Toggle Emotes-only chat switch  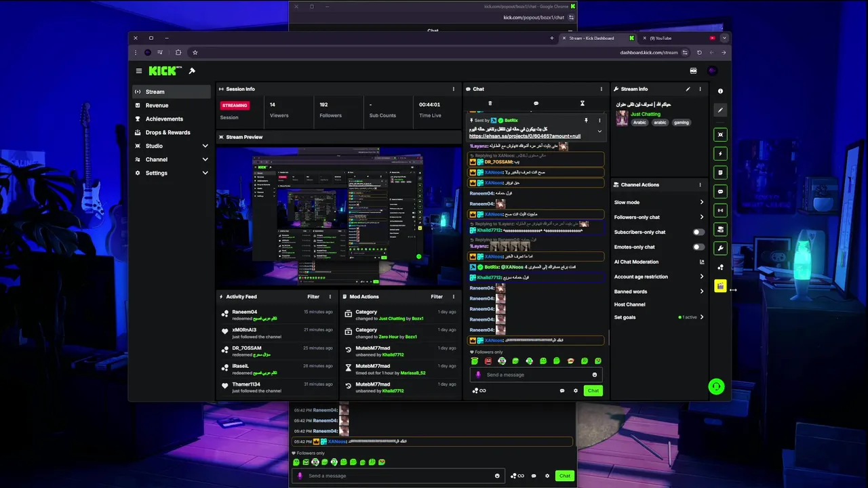(x=698, y=247)
